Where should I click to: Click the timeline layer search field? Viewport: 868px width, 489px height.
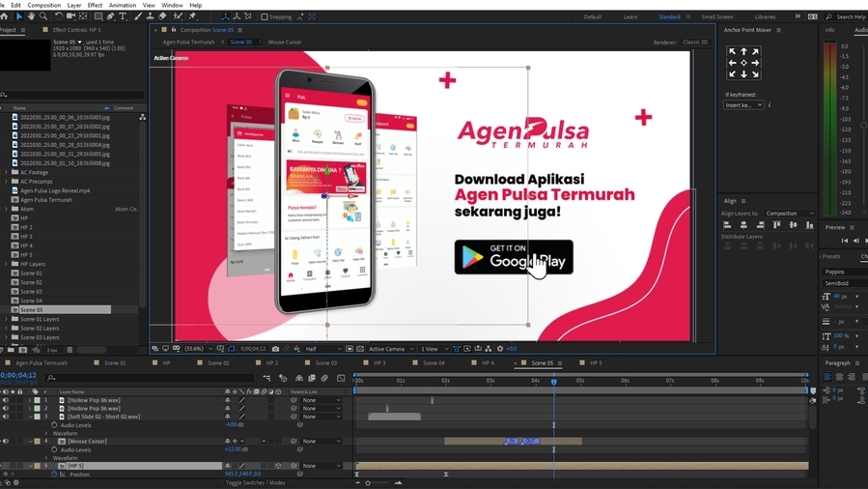coord(150,378)
